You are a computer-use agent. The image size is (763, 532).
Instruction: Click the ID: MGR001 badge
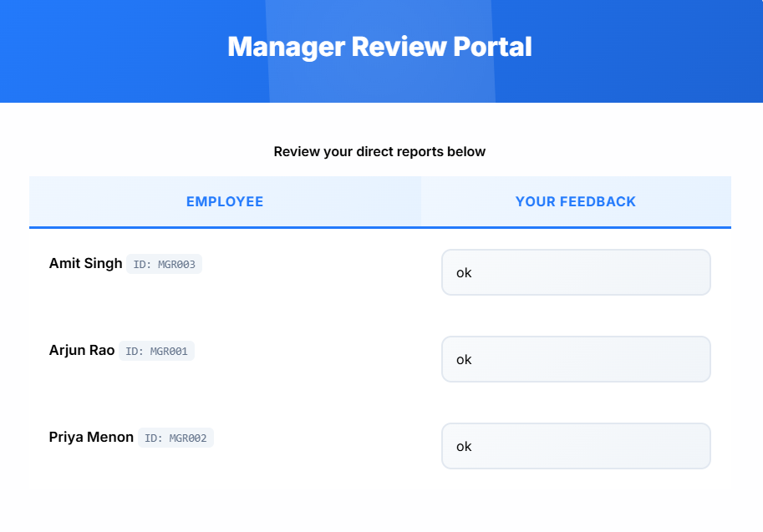coord(156,351)
